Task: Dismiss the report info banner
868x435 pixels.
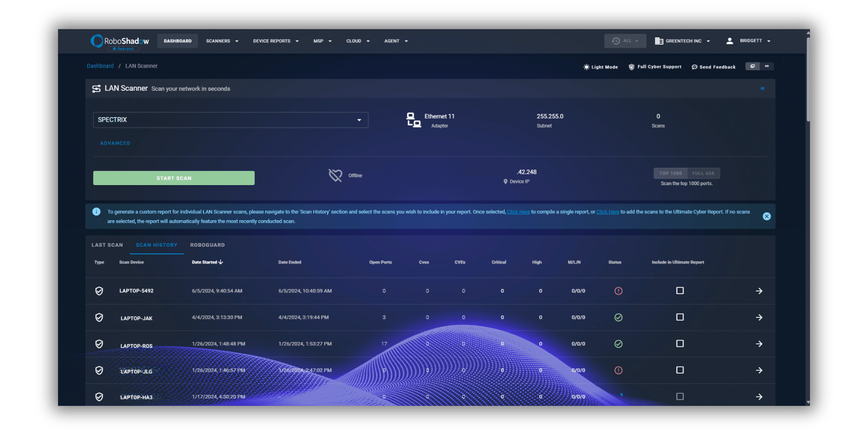Action: (x=767, y=216)
